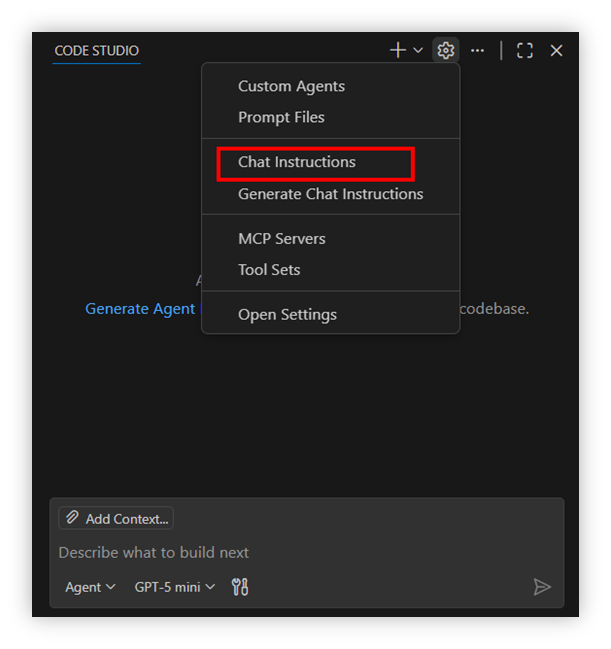Expand the Agent mode dropdown
This screenshot has height=649, width=611.
(90, 587)
